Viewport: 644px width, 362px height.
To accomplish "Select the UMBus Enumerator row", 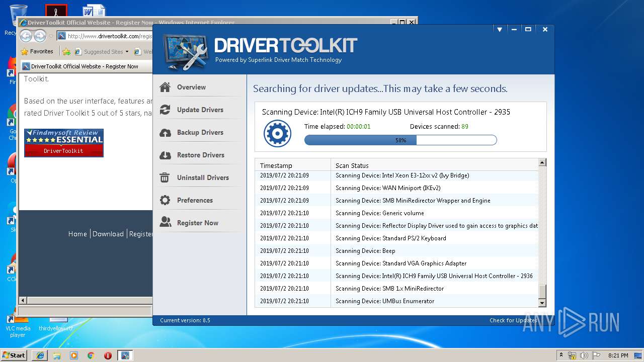I will coord(396,301).
